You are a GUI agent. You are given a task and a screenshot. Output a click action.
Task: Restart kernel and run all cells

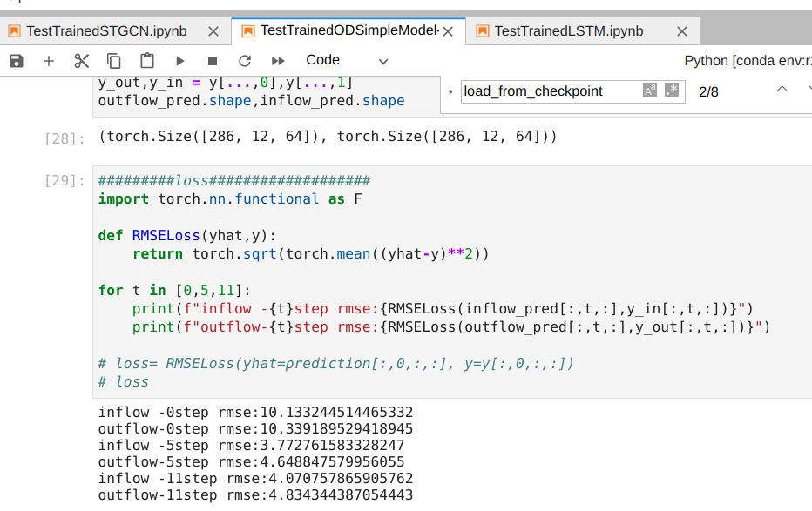[278, 61]
